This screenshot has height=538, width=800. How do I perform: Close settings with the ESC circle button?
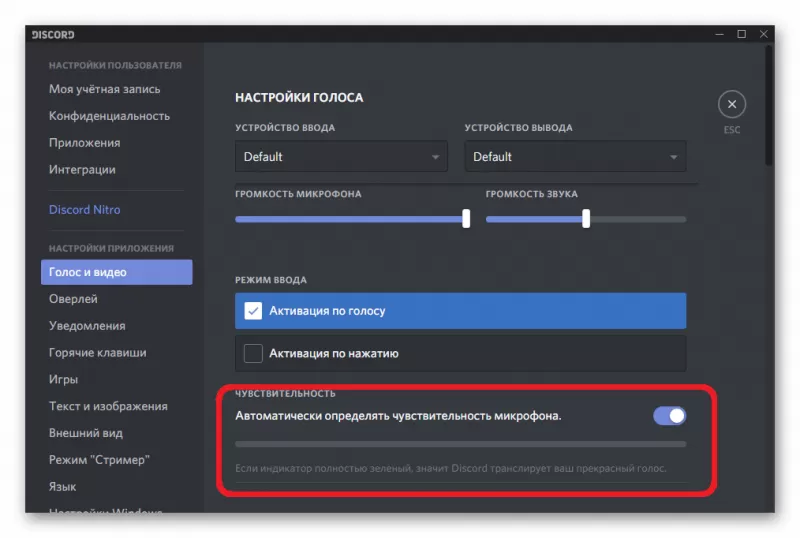click(x=731, y=104)
